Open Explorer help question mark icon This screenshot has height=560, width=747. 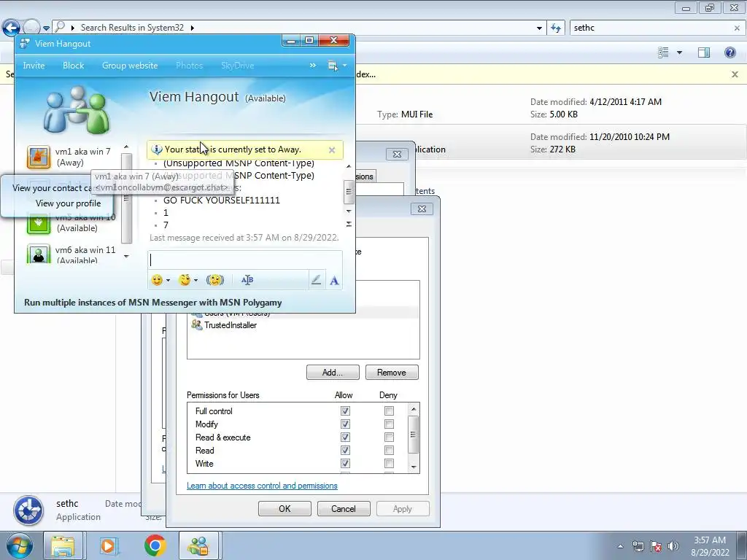tap(729, 52)
